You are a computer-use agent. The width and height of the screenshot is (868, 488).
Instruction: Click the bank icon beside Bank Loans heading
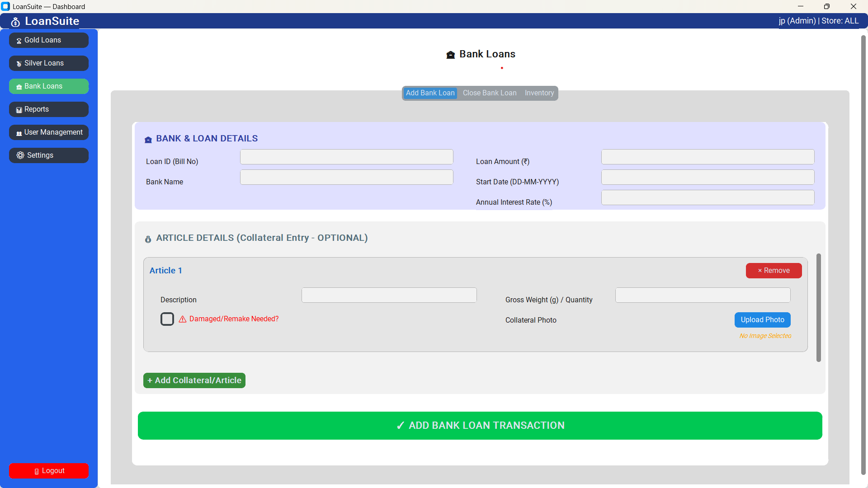tap(451, 54)
